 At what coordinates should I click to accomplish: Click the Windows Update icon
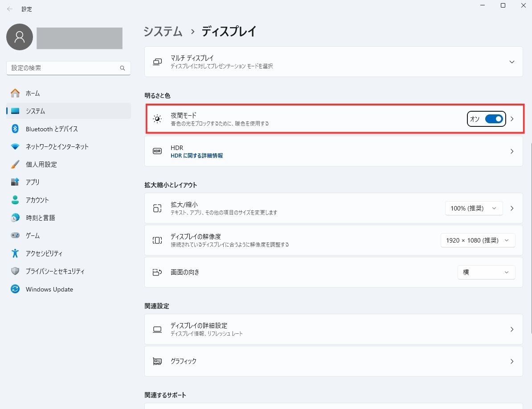pyautogui.click(x=15, y=289)
